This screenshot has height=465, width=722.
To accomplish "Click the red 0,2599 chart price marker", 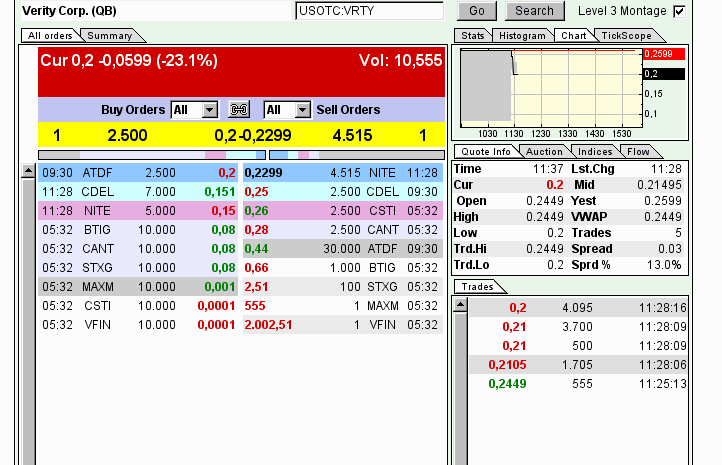I will click(x=664, y=54).
